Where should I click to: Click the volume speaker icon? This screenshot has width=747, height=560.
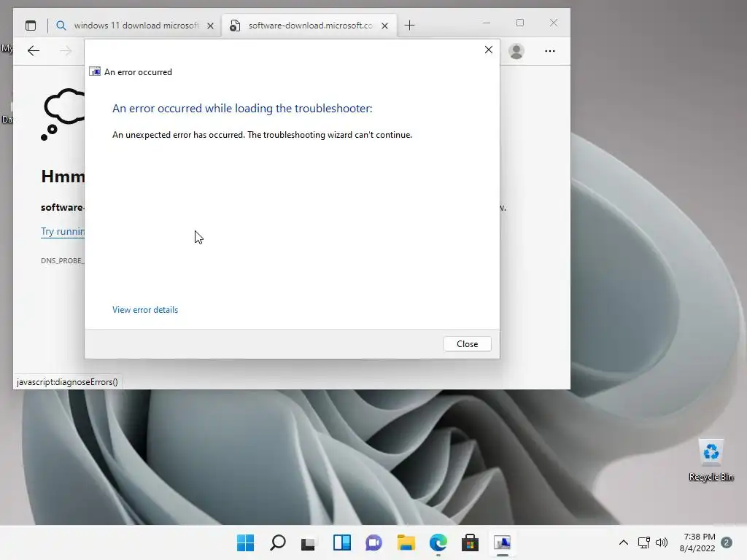tap(662, 542)
